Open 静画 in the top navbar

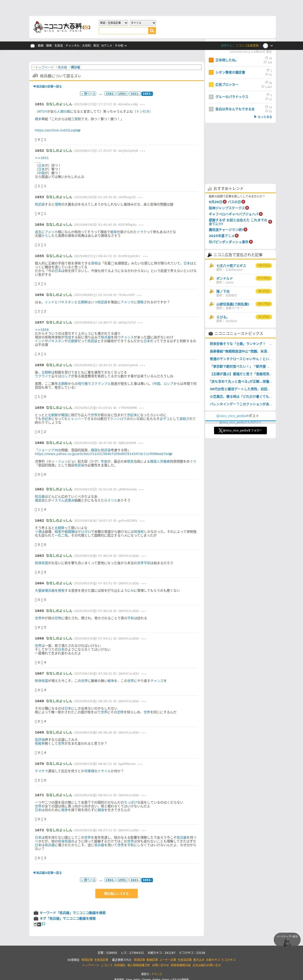(x=49, y=46)
